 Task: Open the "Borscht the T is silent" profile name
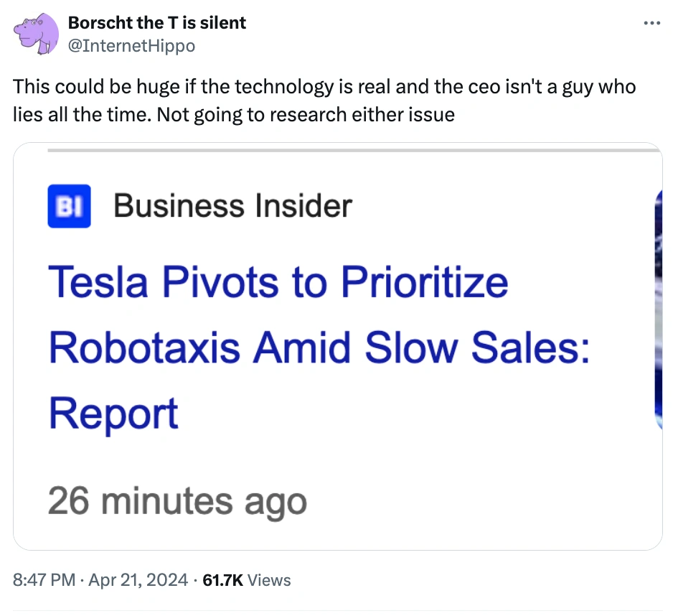click(x=156, y=23)
